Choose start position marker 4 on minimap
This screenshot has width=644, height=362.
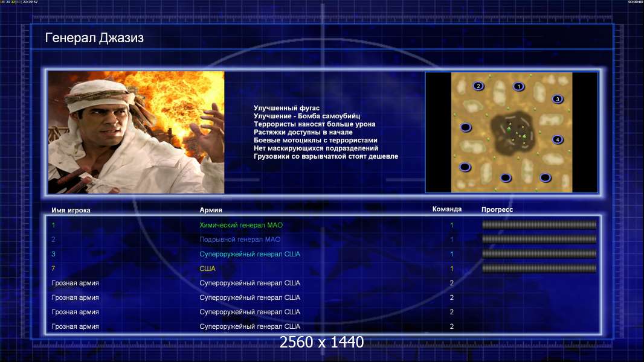tap(557, 140)
